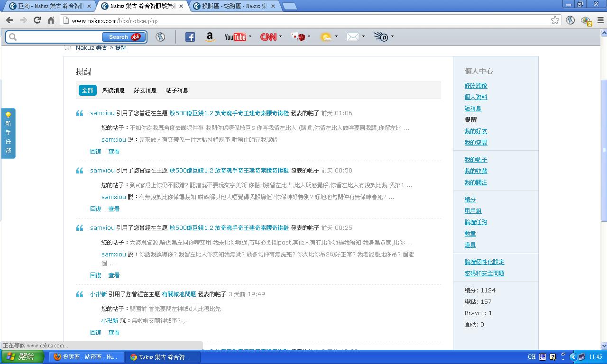Image resolution: width=607 pixels, height=364 pixels.
Task: Click the dice games icon
Action: [298, 37]
